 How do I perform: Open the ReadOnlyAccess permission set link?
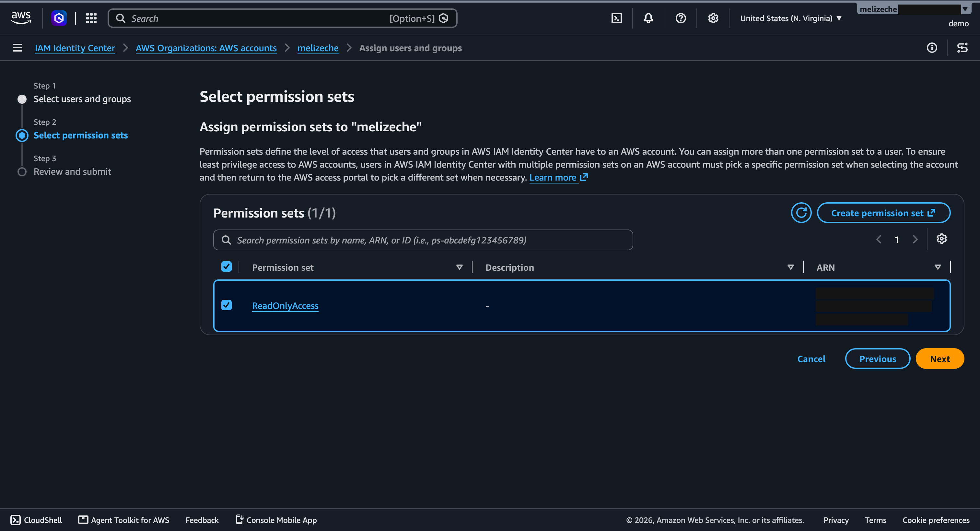coord(285,306)
